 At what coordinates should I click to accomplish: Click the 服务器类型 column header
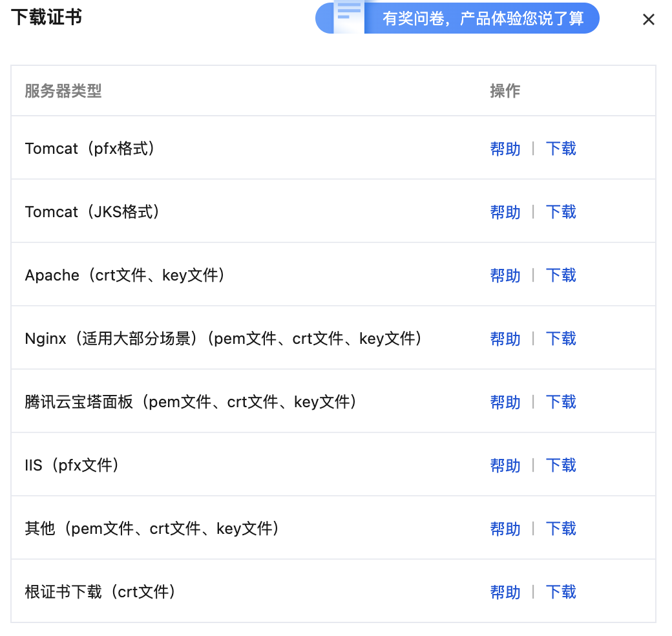[x=63, y=91]
